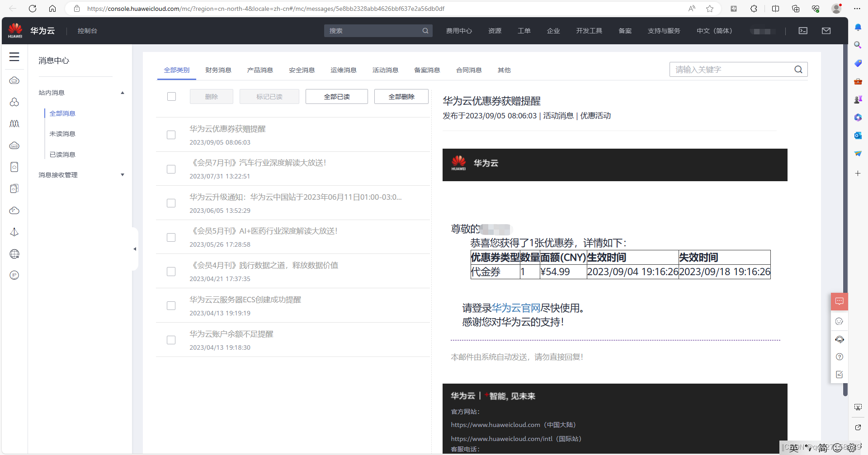868x455 pixels.
Task: Check the 会员4月刊 message checkbox
Action: [x=171, y=272]
